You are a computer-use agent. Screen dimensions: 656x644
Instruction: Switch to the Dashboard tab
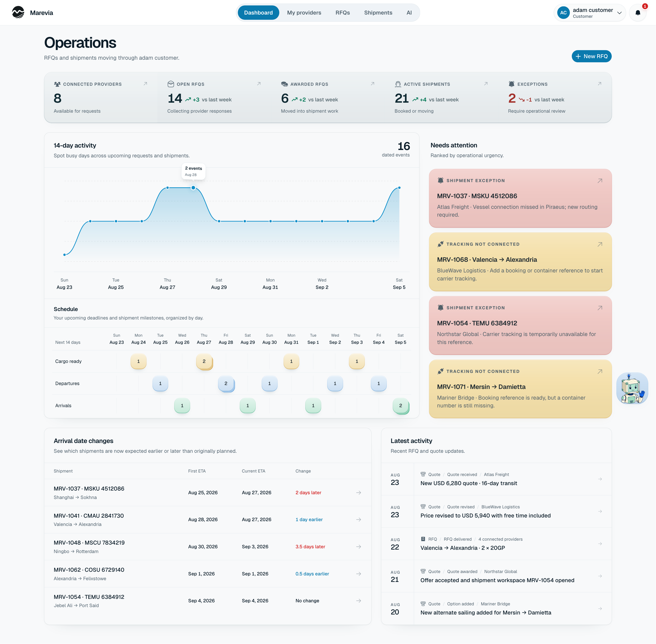point(258,13)
